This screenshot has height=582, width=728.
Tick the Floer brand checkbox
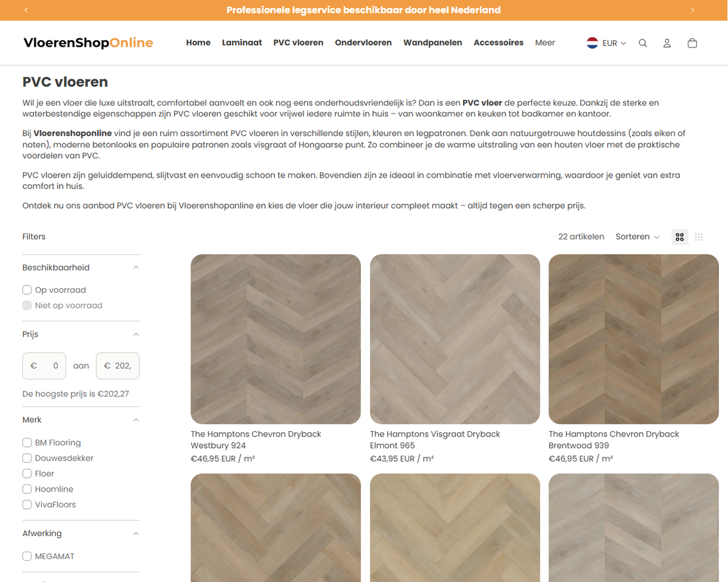27,473
